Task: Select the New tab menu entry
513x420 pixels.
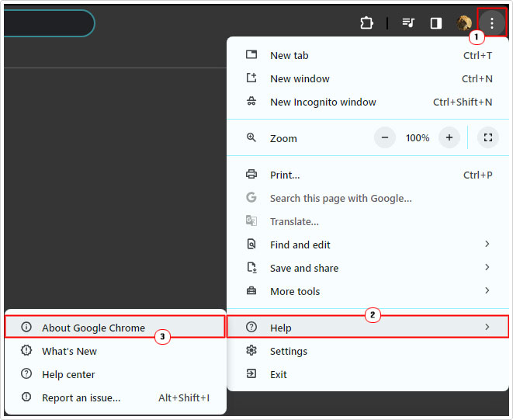Action: [368, 55]
